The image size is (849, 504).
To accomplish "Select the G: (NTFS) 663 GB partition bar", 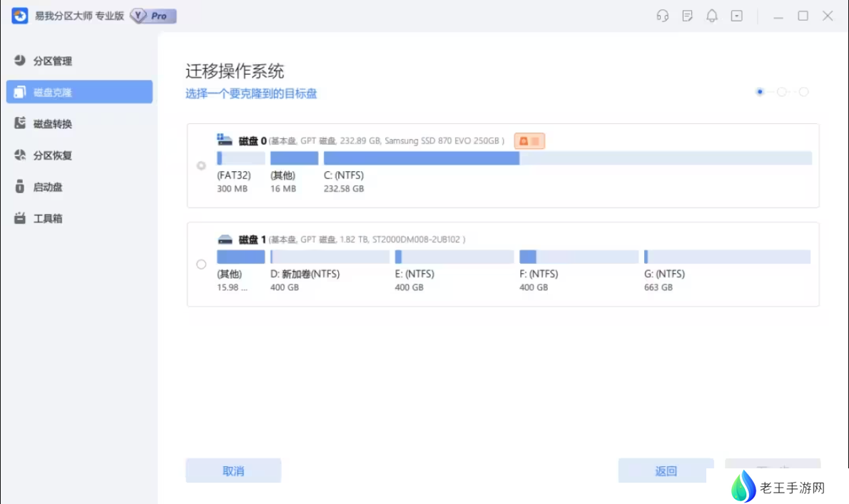I will [727, 257].
